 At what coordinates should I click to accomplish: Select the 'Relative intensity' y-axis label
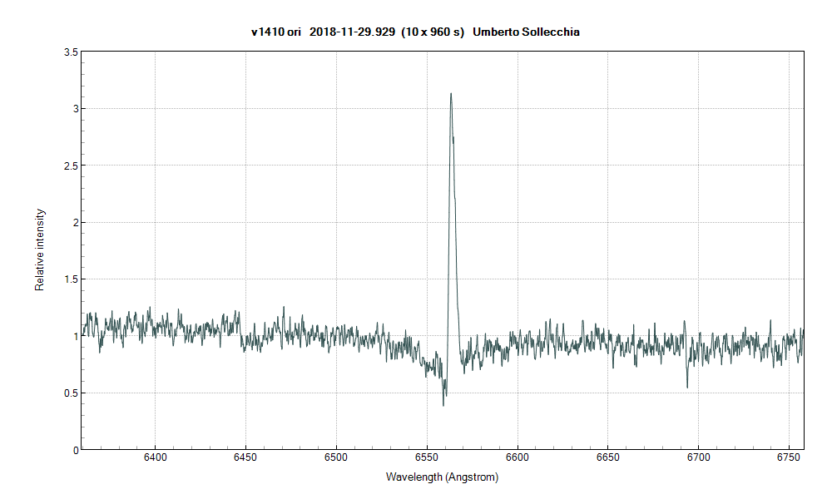(39, 250)
